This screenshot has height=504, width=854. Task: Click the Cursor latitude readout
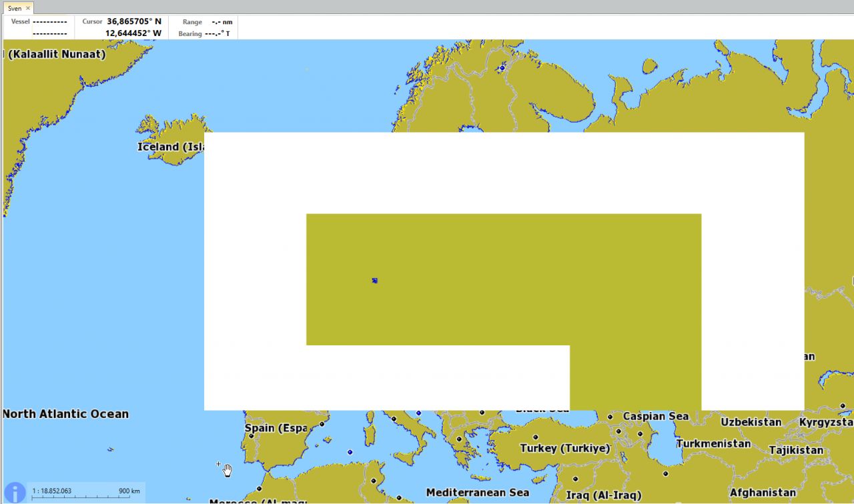pos(133,21)
